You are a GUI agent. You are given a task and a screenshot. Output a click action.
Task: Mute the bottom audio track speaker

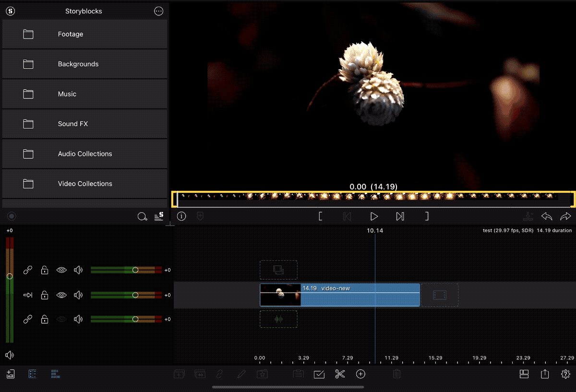click(x=78, y=320)
